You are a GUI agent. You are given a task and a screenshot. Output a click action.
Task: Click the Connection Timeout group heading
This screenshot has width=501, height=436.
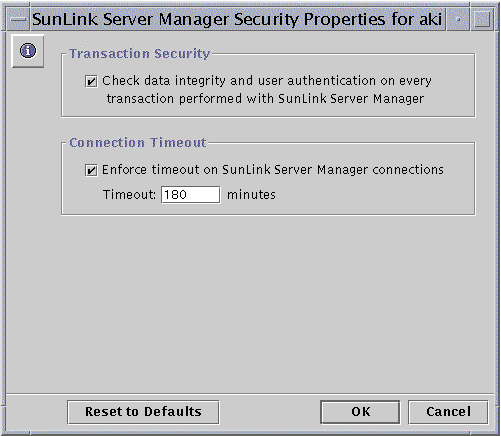pyautogui.click(x=138, y=143)
